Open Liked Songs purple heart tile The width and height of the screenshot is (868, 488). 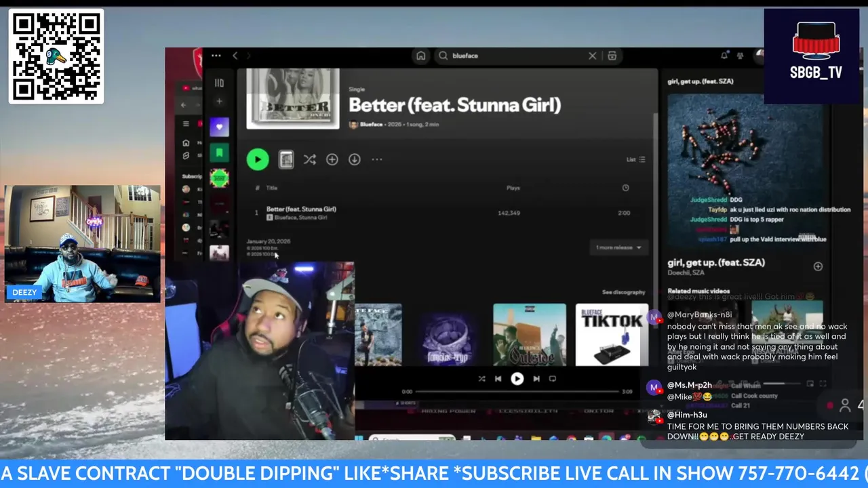tap(219, 127)
